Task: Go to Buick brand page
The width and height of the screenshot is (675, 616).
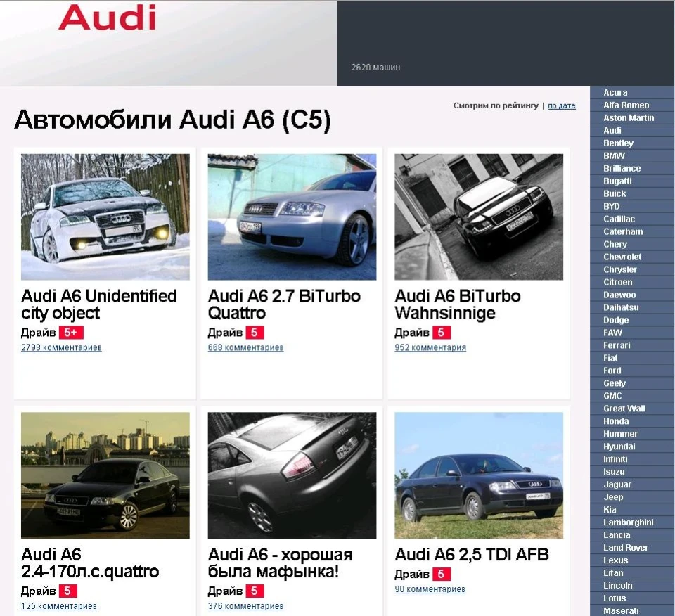Action: 615,193
